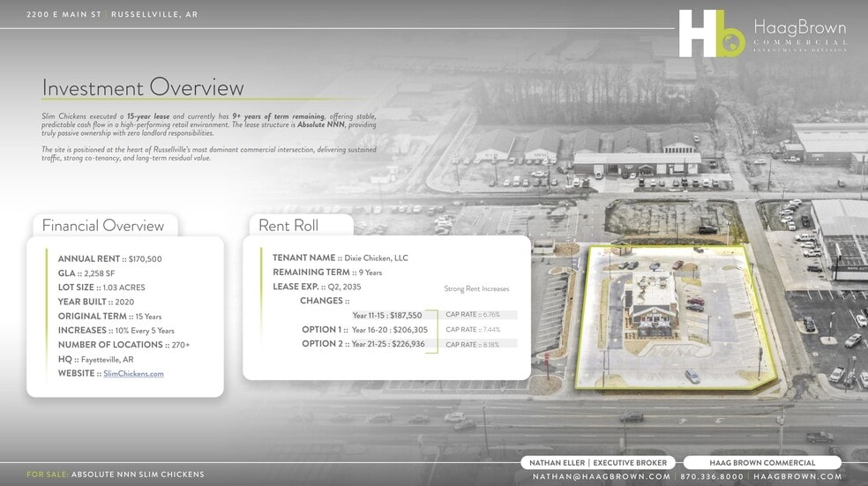
Task: Click the 6.76% cap rate bar
Action: 481,314
